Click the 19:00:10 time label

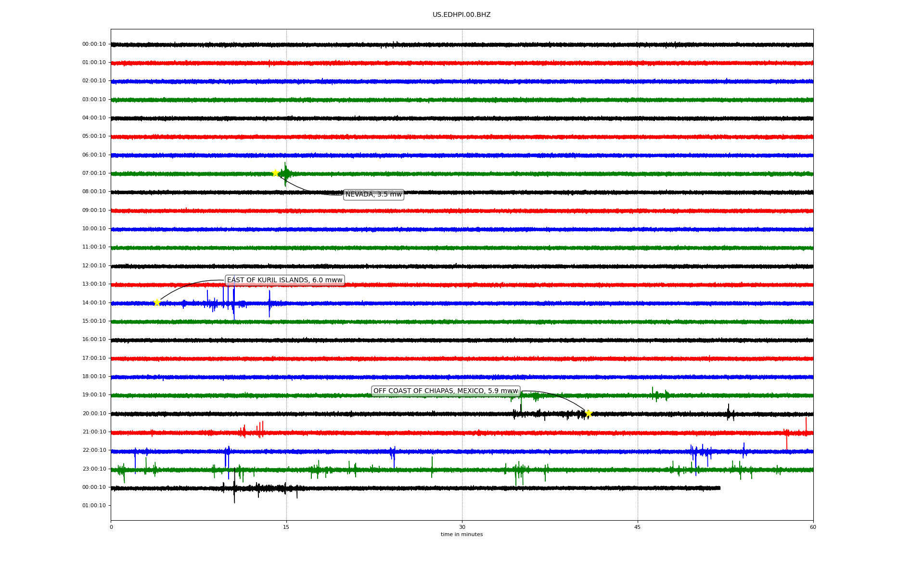[x=94, y=395]
